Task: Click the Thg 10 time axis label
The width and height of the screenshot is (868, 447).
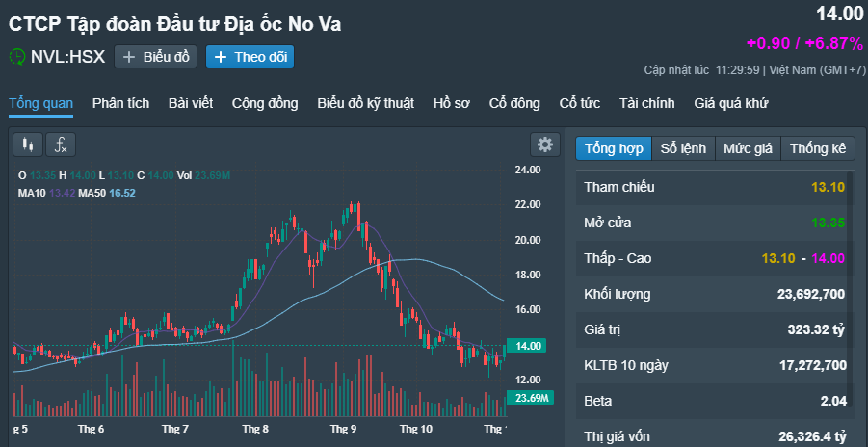Action: [416, 430]
